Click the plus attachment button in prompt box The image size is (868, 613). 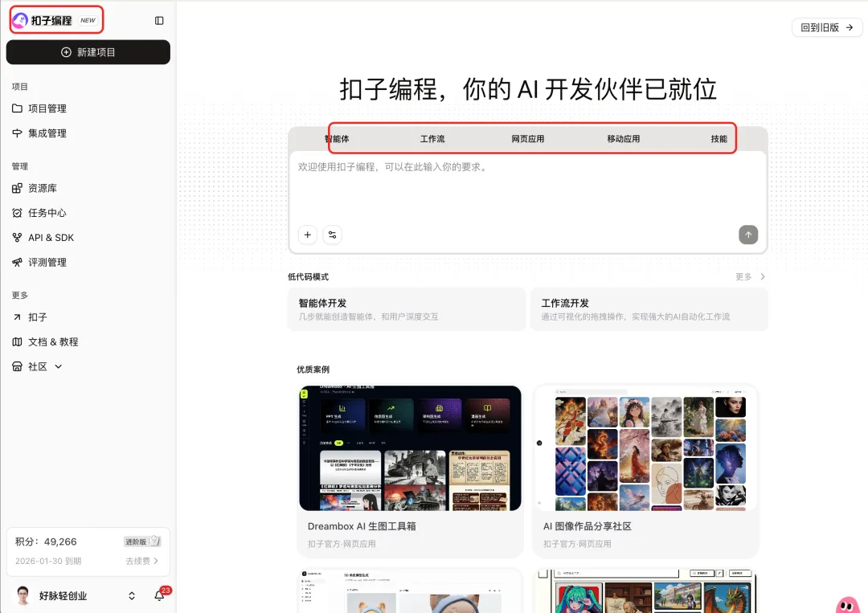coord(308,235)
